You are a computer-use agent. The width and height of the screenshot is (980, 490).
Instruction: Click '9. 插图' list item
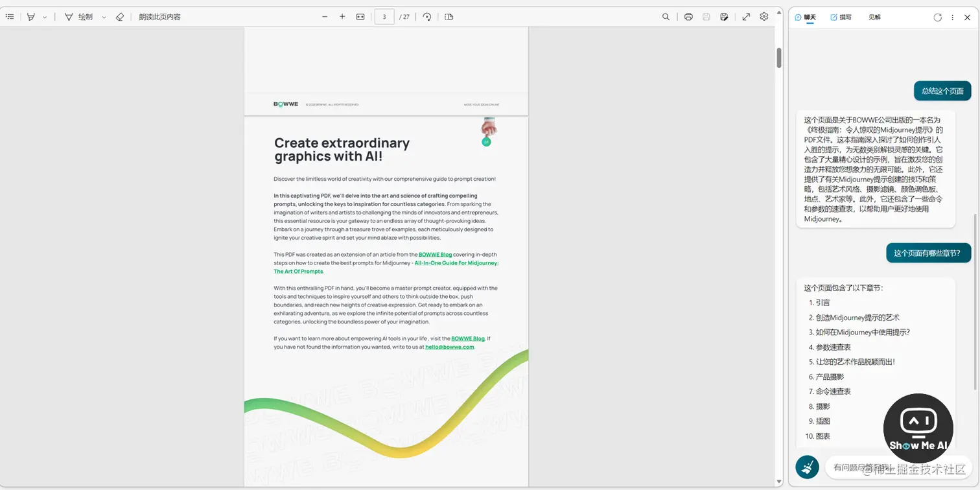tap(819, 421)
